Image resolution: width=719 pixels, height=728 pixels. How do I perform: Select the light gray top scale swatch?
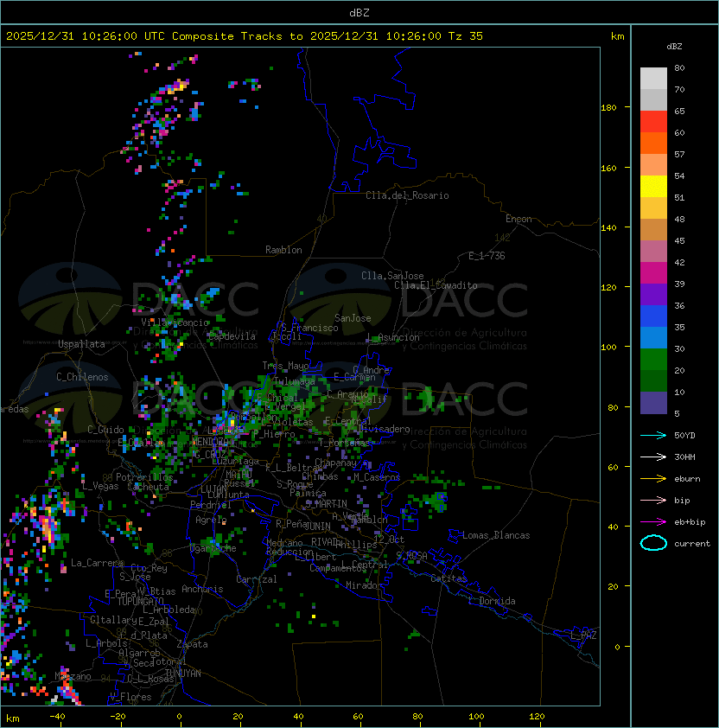click(x=653, y=78)
